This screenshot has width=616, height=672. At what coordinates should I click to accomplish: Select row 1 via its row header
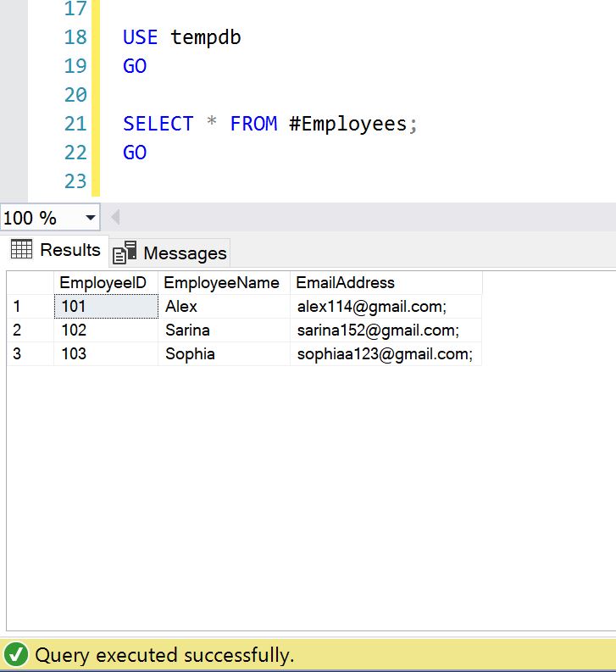click(x=29, y=307)
